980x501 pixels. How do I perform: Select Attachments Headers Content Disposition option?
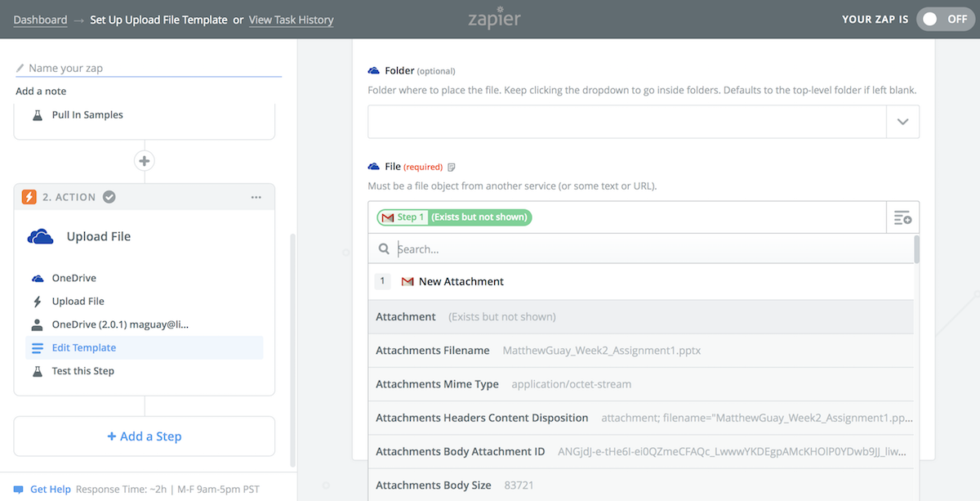[641, 418]
